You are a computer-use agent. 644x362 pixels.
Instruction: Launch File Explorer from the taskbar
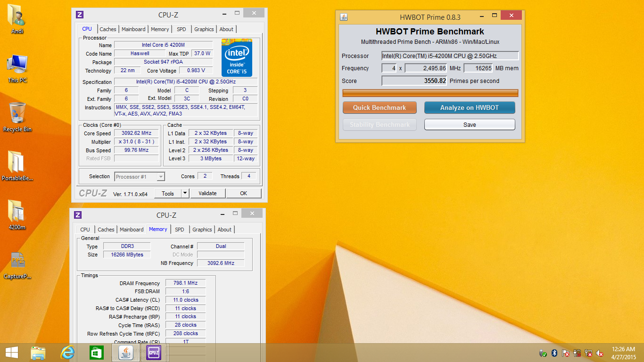click(x=38, y=353)
